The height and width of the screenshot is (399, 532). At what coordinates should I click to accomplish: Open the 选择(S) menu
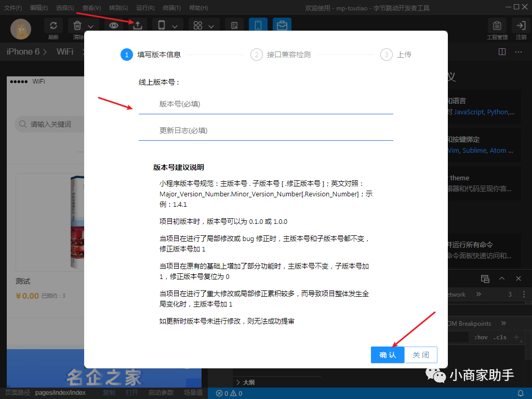tap(65, 8)
